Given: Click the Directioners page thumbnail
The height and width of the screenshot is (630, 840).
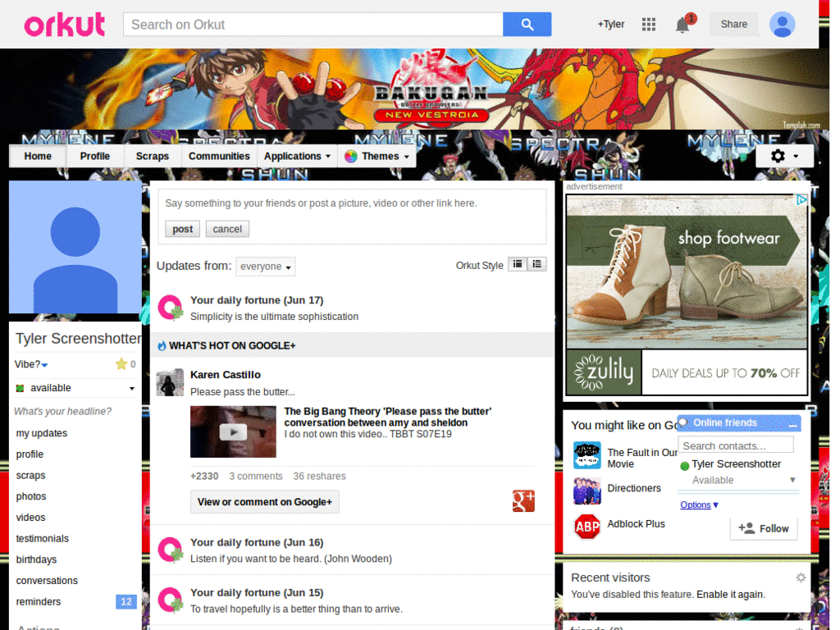Looking at the screenshot, I should pos(587,491).
